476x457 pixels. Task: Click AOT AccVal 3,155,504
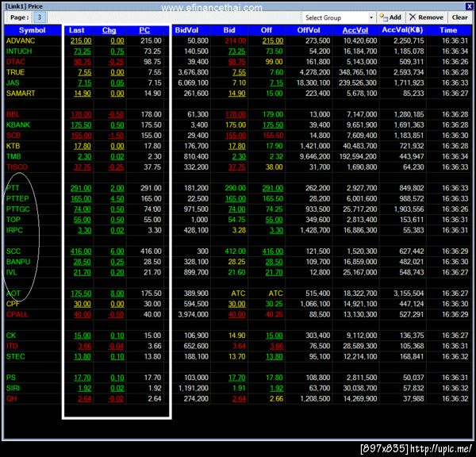[x=409, y=294]
